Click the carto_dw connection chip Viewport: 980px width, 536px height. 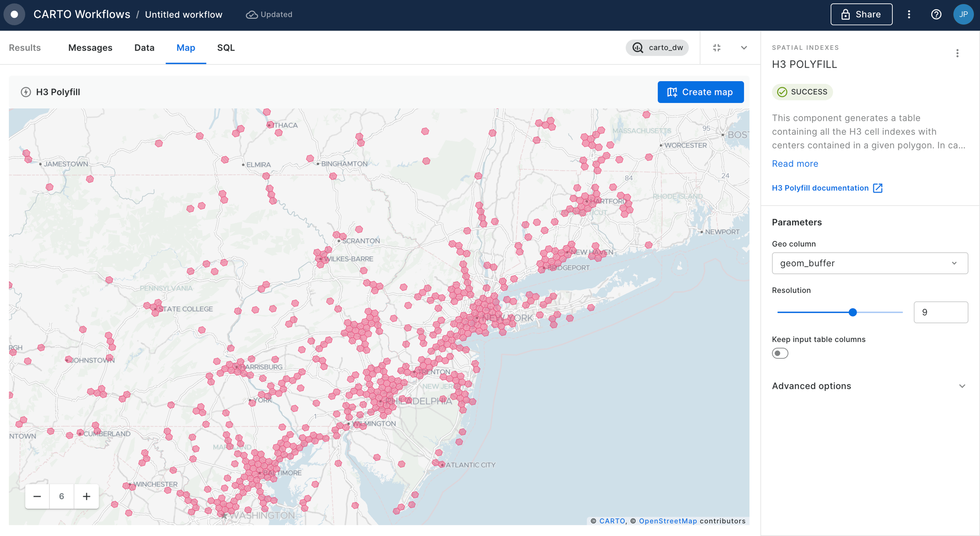click(x=657, y=48)
